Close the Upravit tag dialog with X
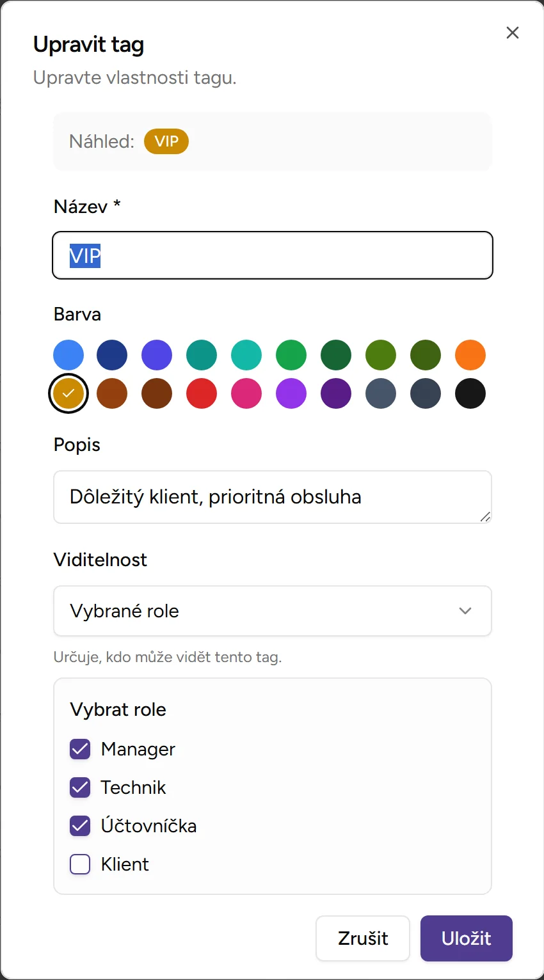The image size is (544, 980). click(512, 33)
